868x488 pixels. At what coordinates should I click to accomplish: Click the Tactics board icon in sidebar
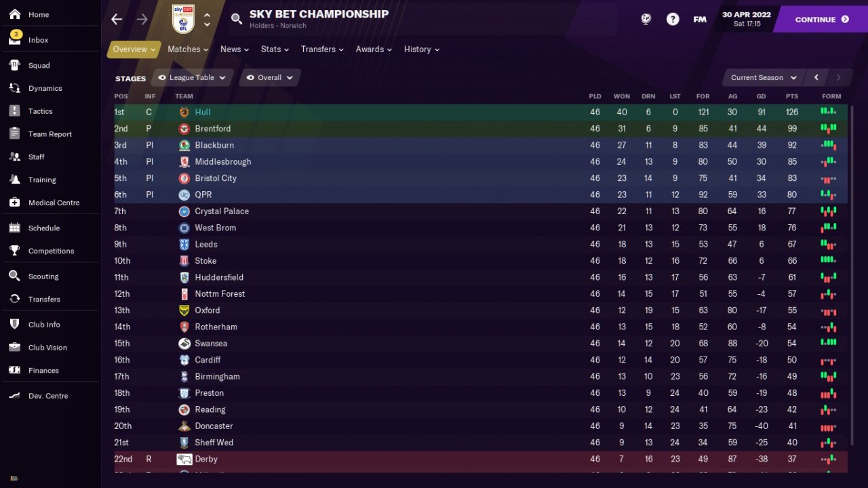(15, 111)
